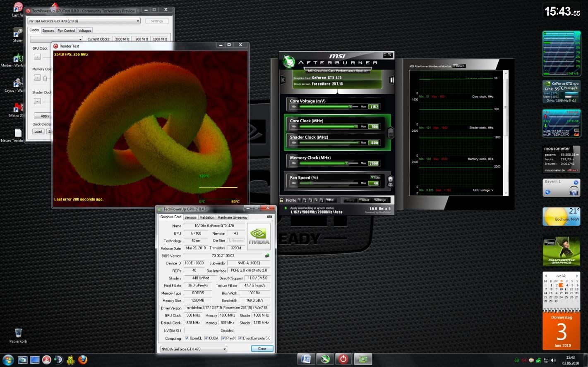Select Afterburner profile slot 1
588x367 pixels.
point(300,200)
